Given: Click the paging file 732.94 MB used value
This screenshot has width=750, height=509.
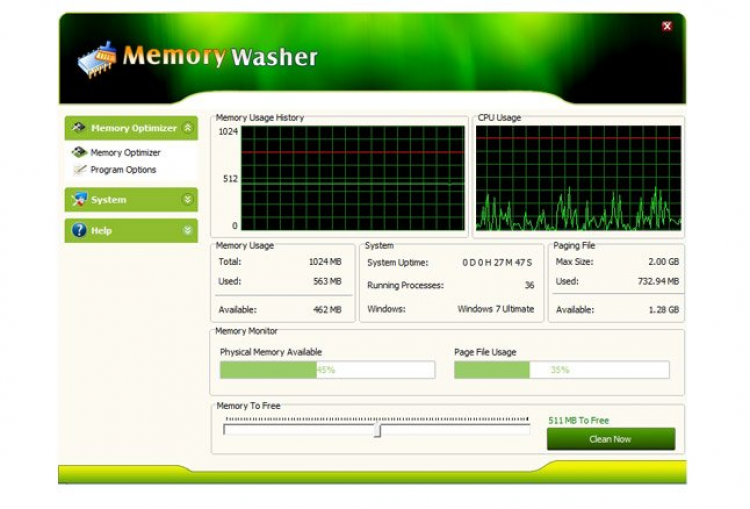Looking at the screenshot, I should [658, 281].
